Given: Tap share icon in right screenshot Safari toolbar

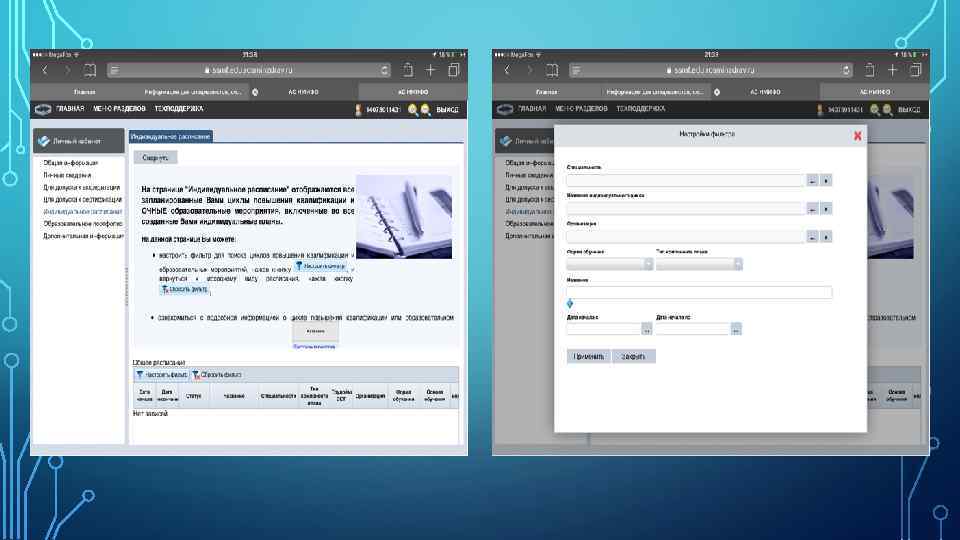Looking at the screenshot, I should pos(869,70).
